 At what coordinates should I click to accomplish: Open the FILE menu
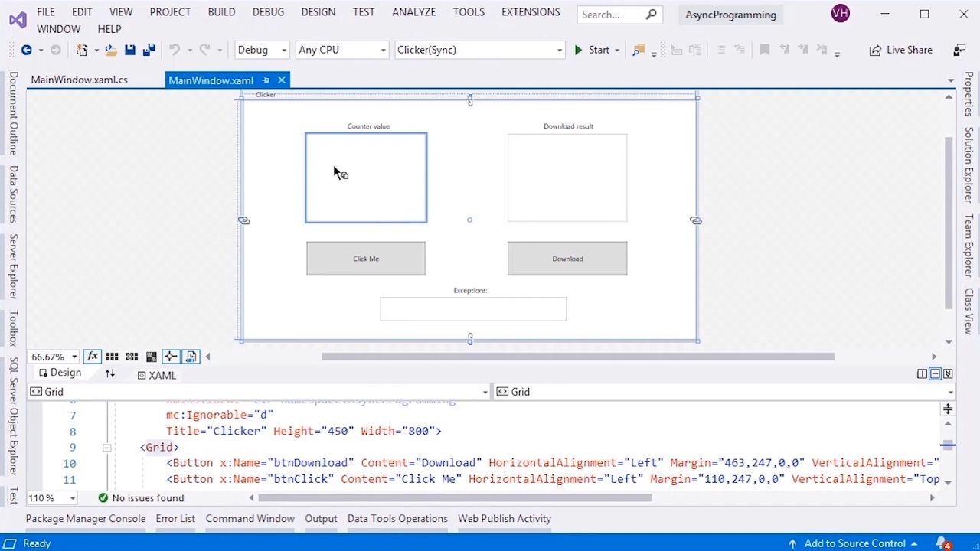click(46, 12)
